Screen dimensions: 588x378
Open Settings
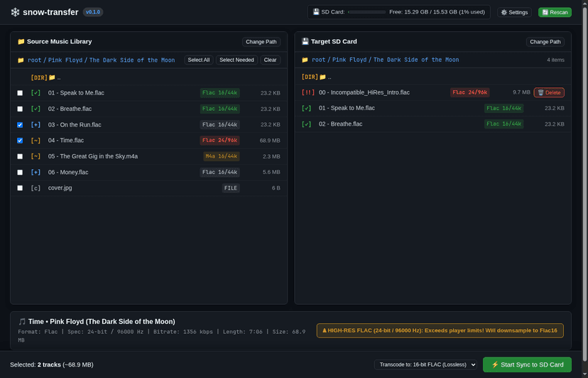514,12
